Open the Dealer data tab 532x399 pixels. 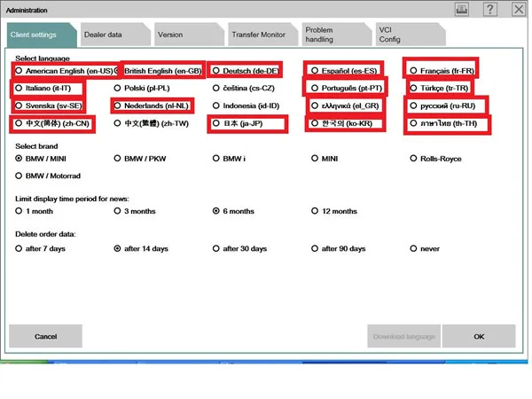pyautogui.click(x=115, y=35)
